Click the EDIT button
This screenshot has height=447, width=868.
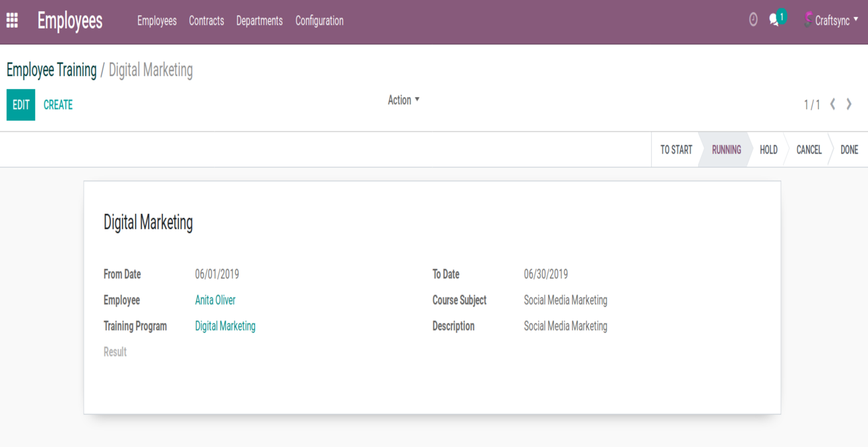coord(21,105)
